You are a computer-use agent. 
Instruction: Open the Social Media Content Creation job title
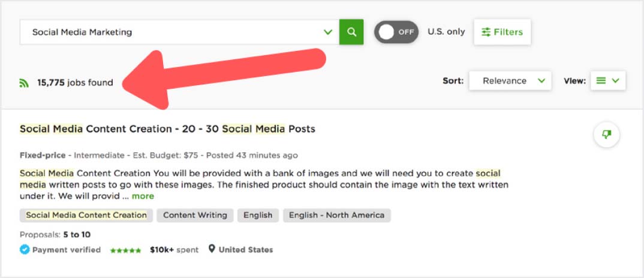(167, 129)
